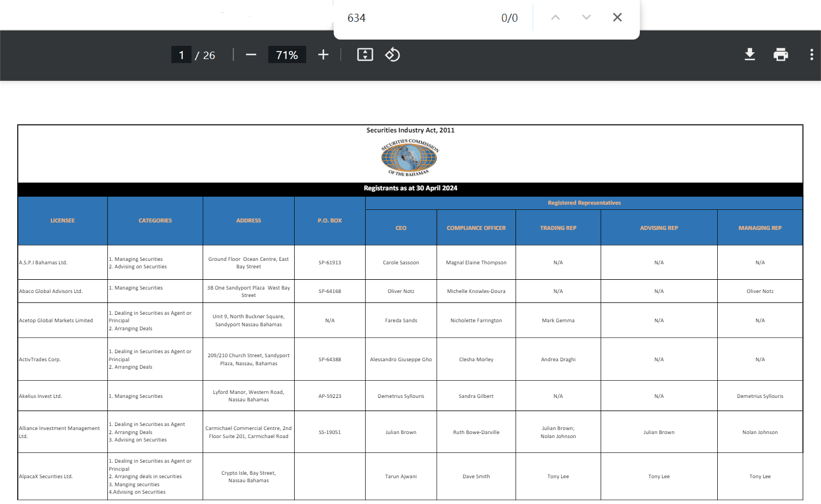Click the COMPLIANCE OFFICER column header
This screenshot has height=504, width=821.
[x=476, y=228]
